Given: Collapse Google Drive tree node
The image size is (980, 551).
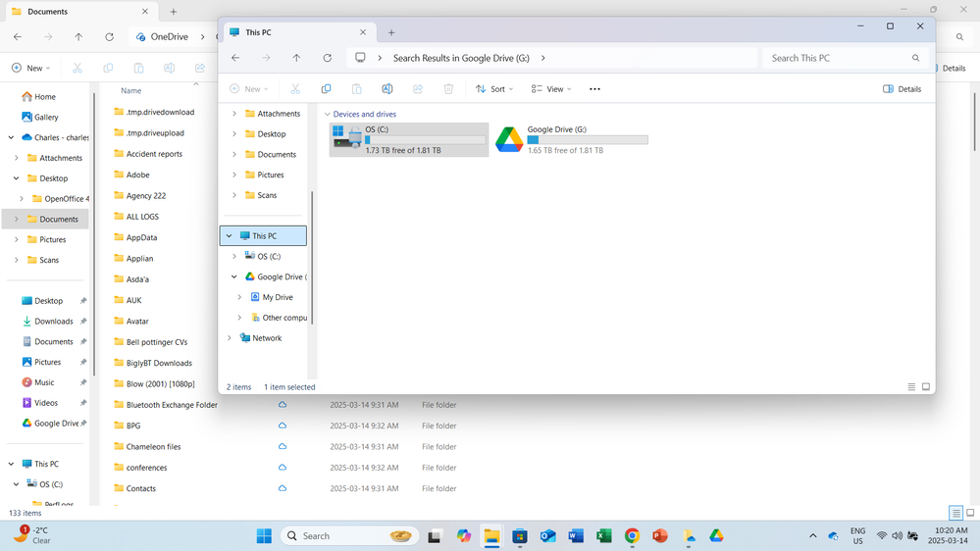Looking at the screenshot, I should [x=234, y=276].
